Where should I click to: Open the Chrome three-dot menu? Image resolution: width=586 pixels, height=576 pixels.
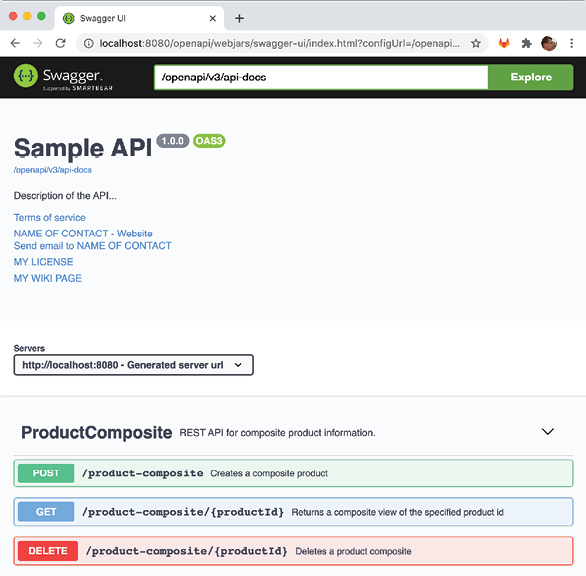click(571, 43)
